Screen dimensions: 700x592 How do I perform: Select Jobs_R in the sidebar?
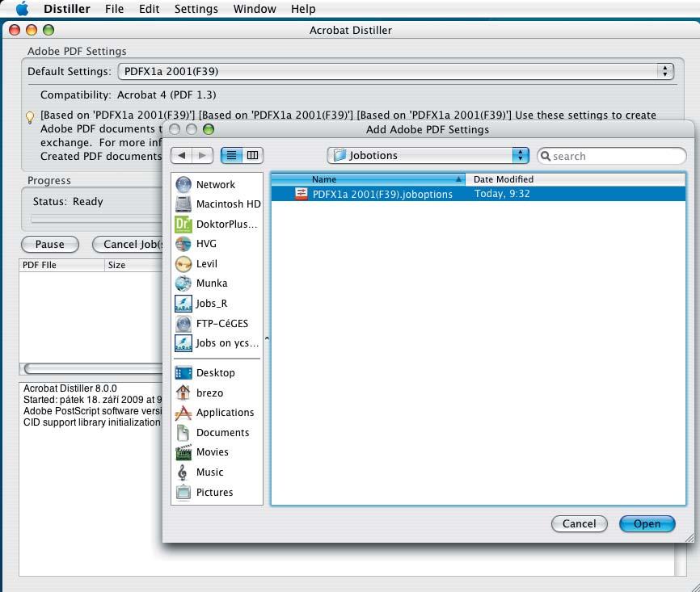tap(217, 304)
